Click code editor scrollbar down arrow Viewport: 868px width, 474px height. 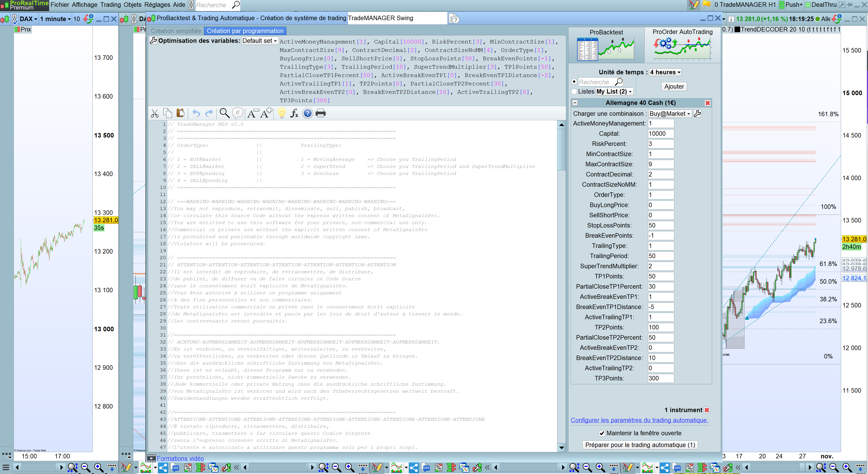(x=561, y=448)
